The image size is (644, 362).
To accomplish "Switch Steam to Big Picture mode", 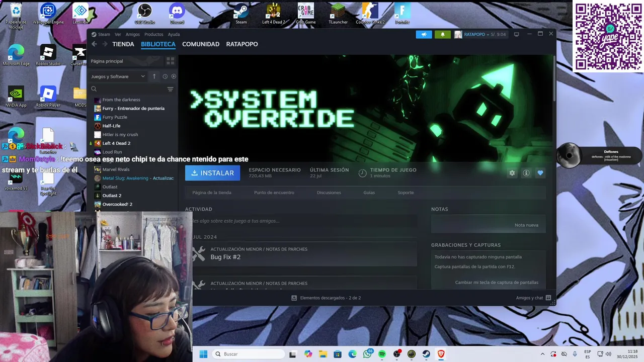I will [516, 34].
